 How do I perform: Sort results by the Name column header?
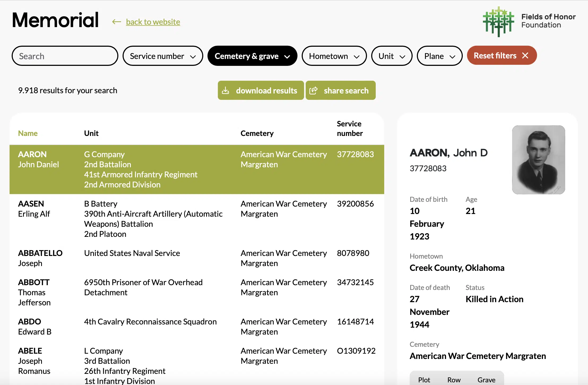pos(28,133)
